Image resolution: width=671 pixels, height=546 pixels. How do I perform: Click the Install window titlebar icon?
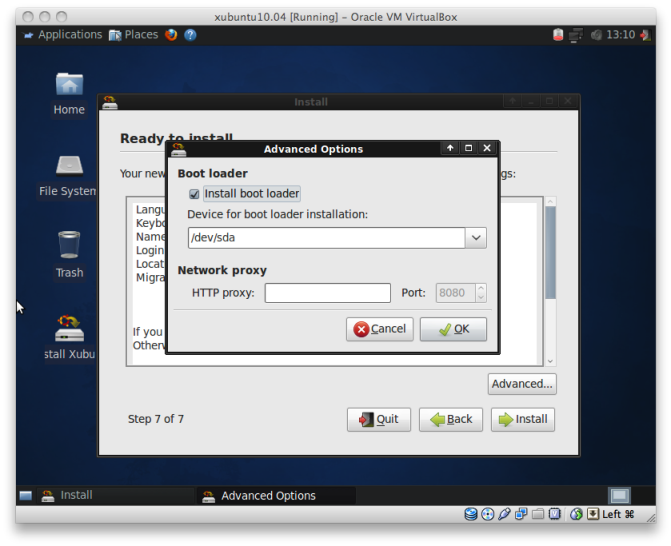[x=110, y=103]
